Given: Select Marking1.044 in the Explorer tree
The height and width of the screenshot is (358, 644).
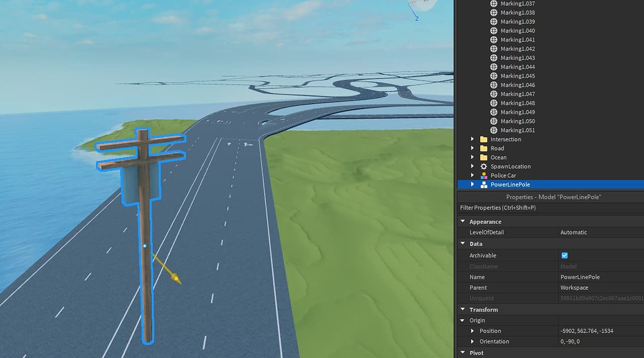Looking at the screenshot, I should [x=518, y=67].
